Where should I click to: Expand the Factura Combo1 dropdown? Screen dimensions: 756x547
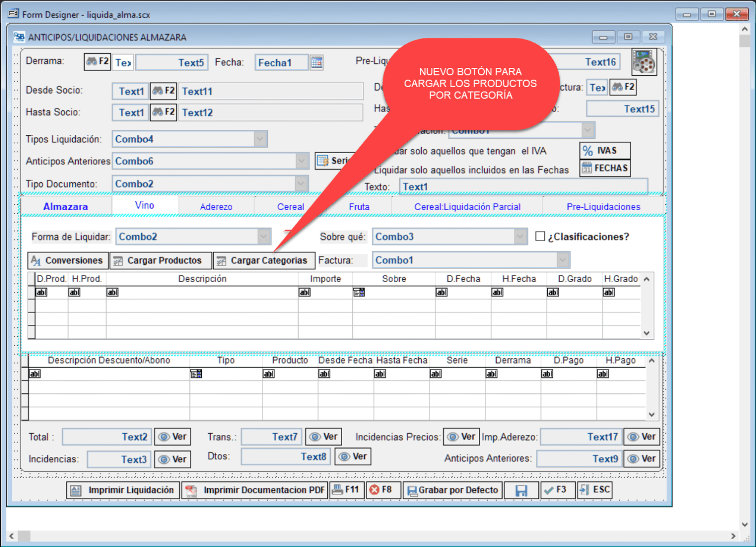click(563, 260)
